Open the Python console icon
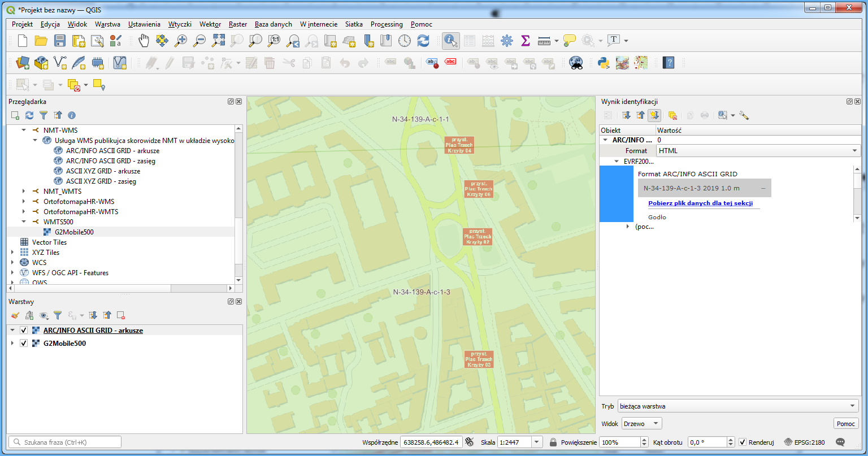This screenshot has width=868, height=456. click(604, 63)
